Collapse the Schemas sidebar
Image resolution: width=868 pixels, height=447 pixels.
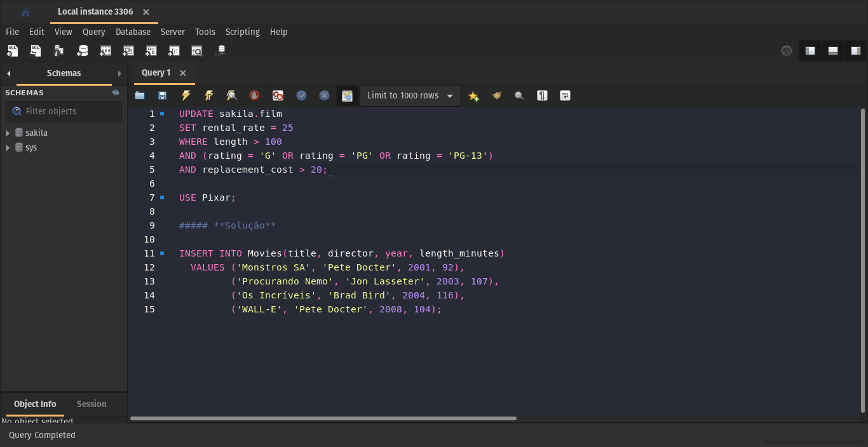[9, 73]
